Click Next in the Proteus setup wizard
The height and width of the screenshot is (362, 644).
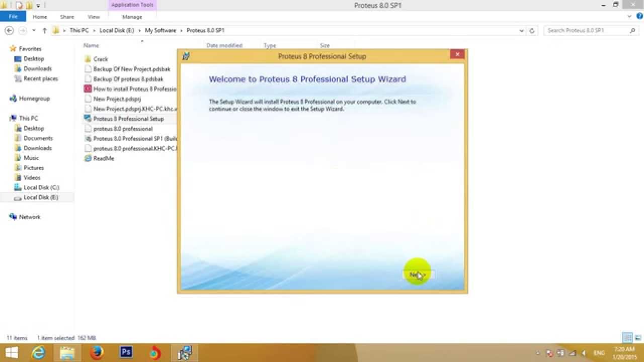click(418, 275)
